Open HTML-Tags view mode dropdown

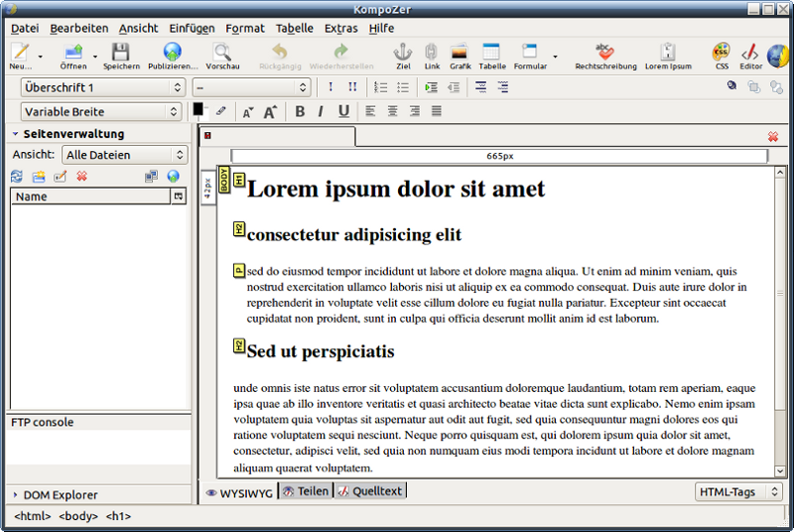[738, 491]
